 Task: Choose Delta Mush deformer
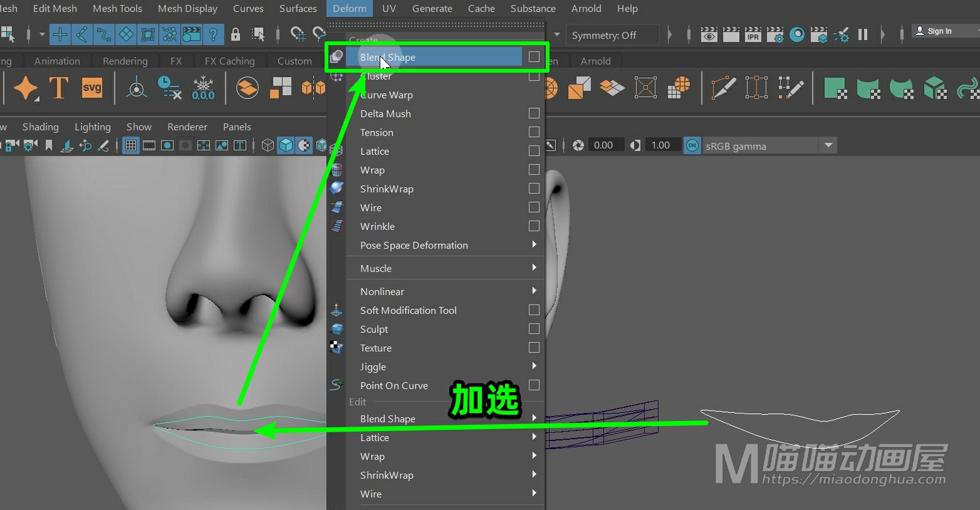[385, 113]
